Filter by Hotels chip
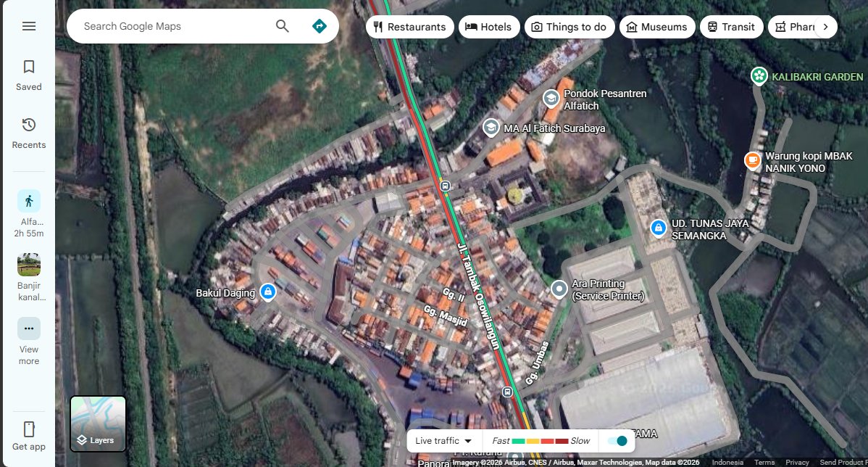The image size is (868, 467). click(x=489, y=27)
